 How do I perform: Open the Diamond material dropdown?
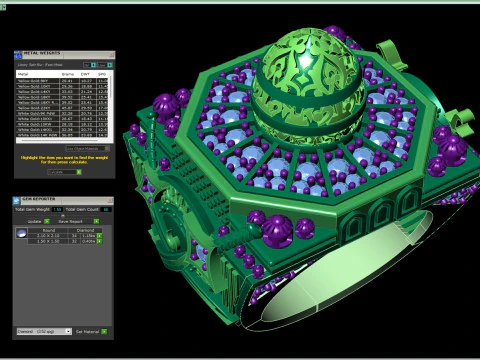[44, 331]
